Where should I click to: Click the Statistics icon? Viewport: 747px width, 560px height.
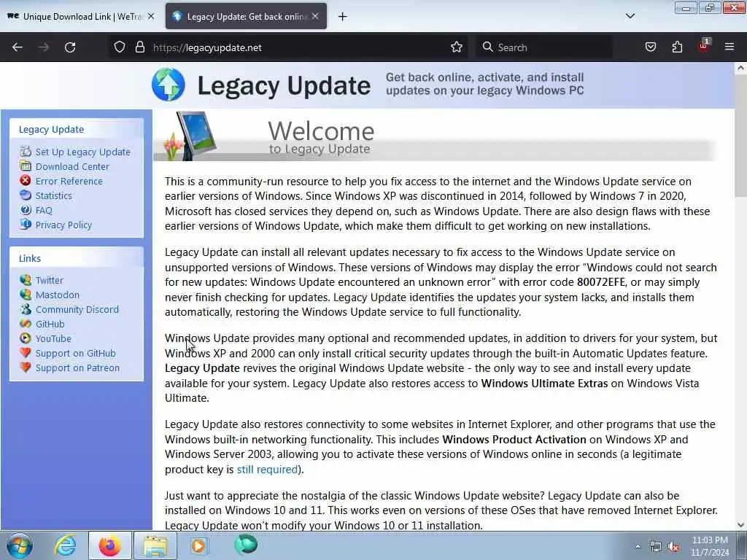(x=26, y=195)
